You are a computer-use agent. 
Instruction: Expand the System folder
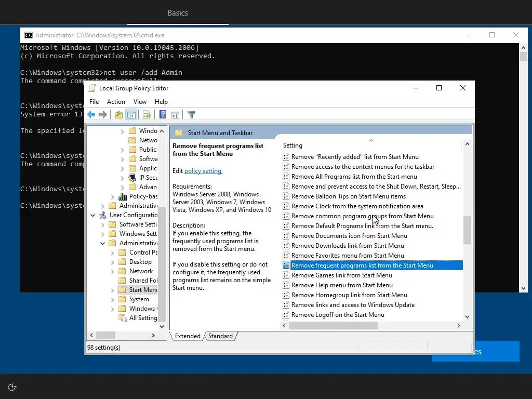(112, 300)
